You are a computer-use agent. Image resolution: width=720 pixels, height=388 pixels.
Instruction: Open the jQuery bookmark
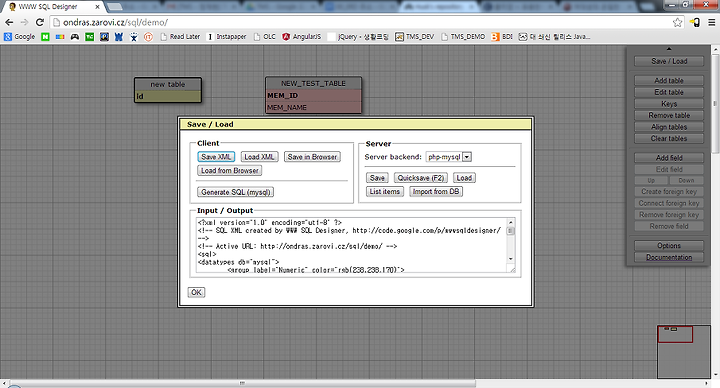[358, 37]
